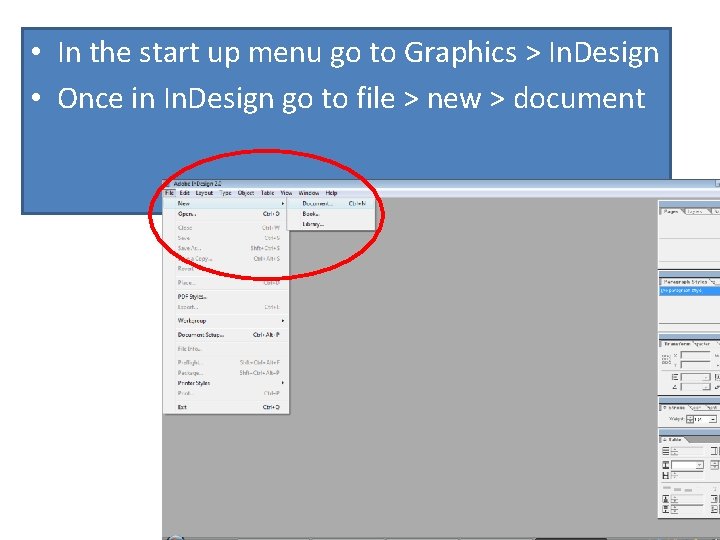This screenshot has width=720, height=540.
Task: Expand the Printer Styles submenu
Action: click(x=226, y=383)
